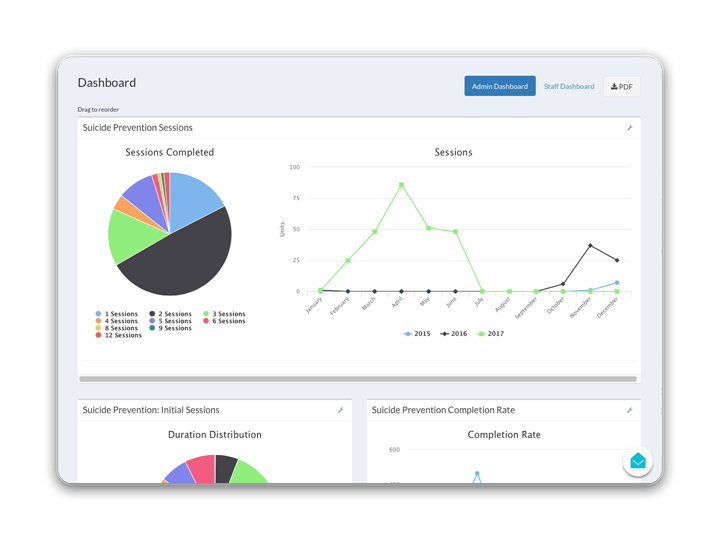Open settings wrench for Suicide Prevention Sessions
The height and width of the screenshot is (540, 720).
[630, 128]
